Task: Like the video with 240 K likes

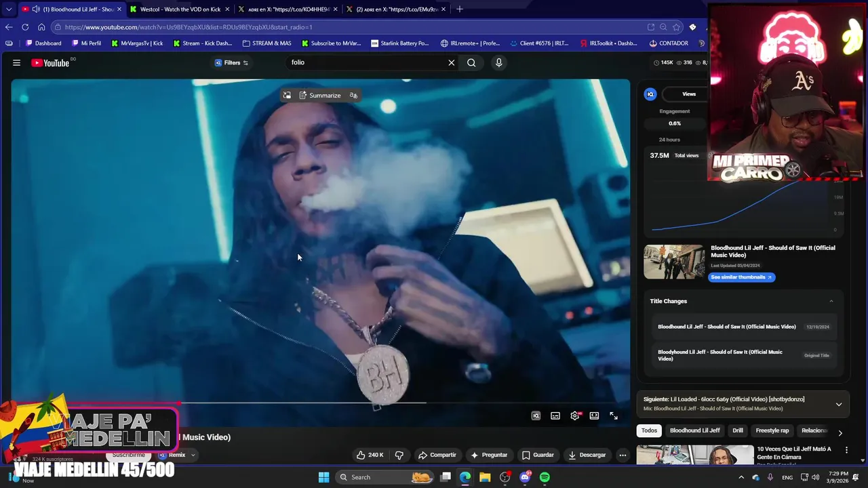Action: click(x=370, y=455)
